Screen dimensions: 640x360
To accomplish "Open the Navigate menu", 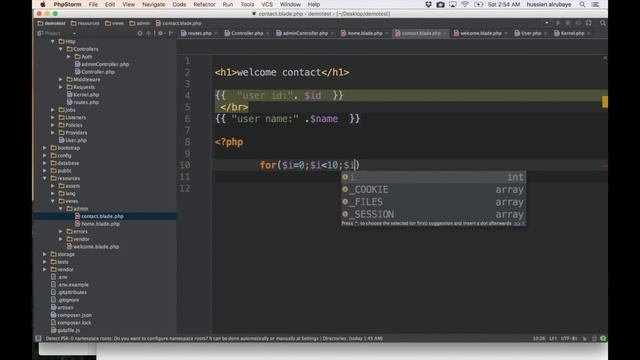I will click(153, 4).
